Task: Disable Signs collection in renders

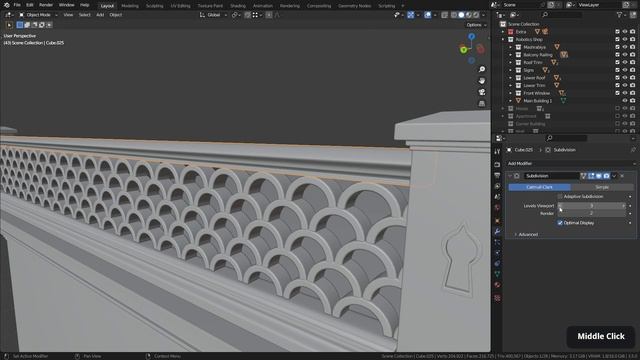Action: [633, 70]
